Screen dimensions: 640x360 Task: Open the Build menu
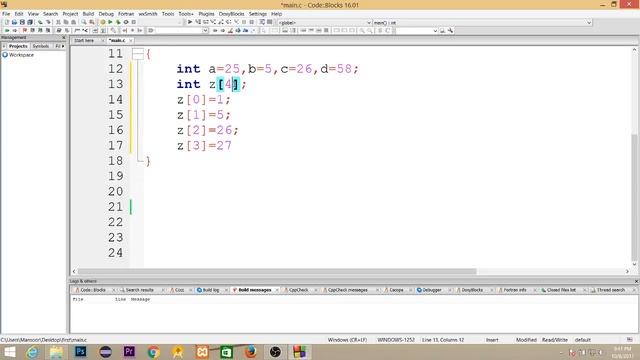(x=88, y=14)
